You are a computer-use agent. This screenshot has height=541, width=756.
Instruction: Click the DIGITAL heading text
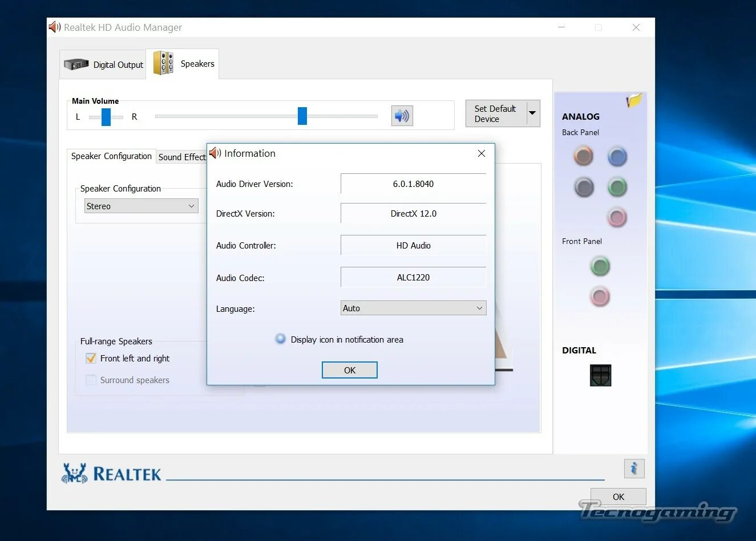click(x=579, y=350)
